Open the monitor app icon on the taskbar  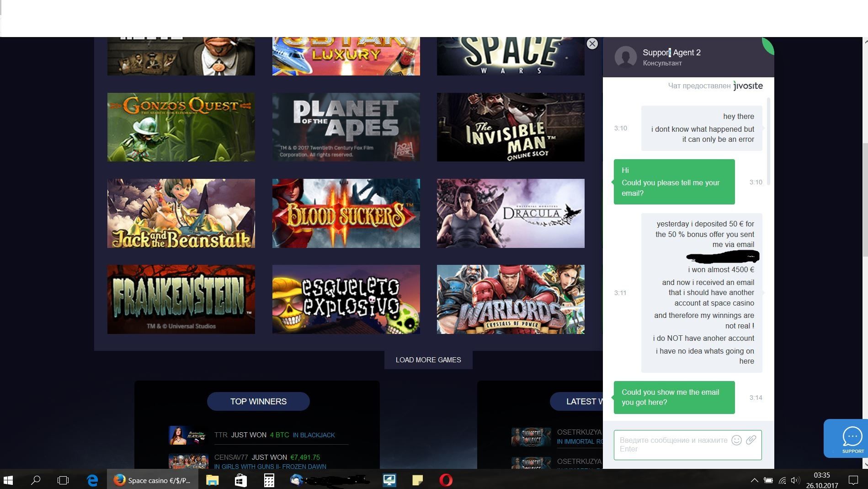(x=389, y=480)
